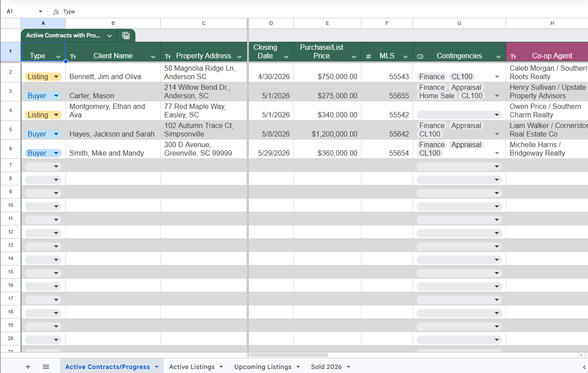Click the Home Sale contingency chip
Screen dimensions: 588x373
[x=437, y=96]
